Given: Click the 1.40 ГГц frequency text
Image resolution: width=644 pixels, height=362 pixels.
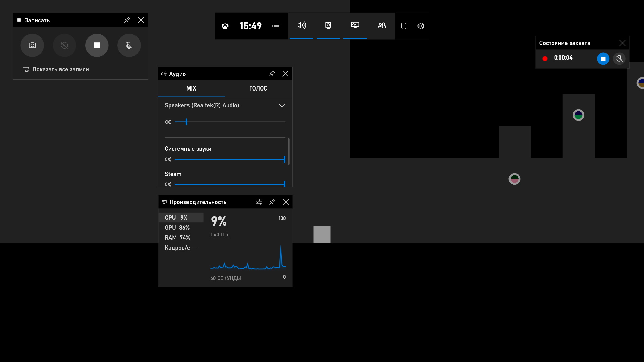Looking at the screenshot, I should click(219, 235).
